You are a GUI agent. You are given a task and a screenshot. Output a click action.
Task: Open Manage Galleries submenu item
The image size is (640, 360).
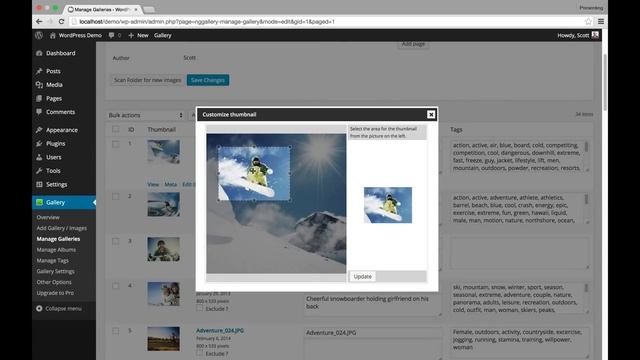coord(58,239)
